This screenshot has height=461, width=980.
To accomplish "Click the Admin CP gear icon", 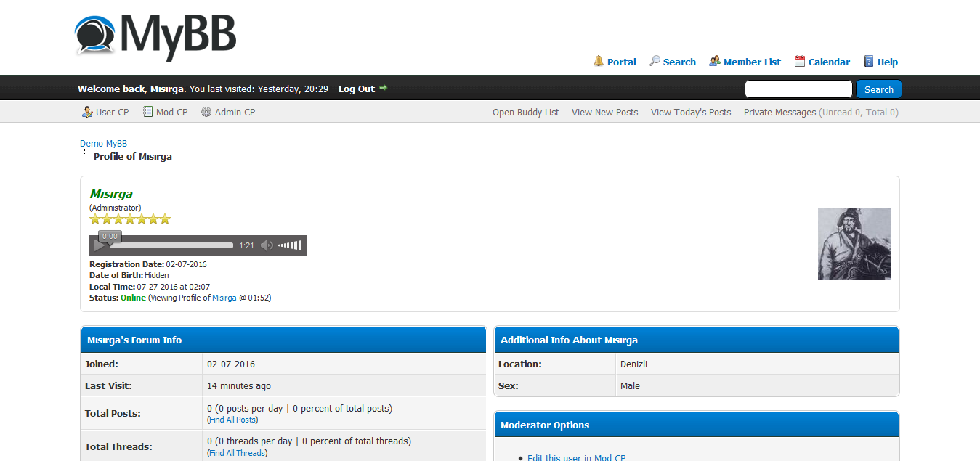I will [206, 112].
